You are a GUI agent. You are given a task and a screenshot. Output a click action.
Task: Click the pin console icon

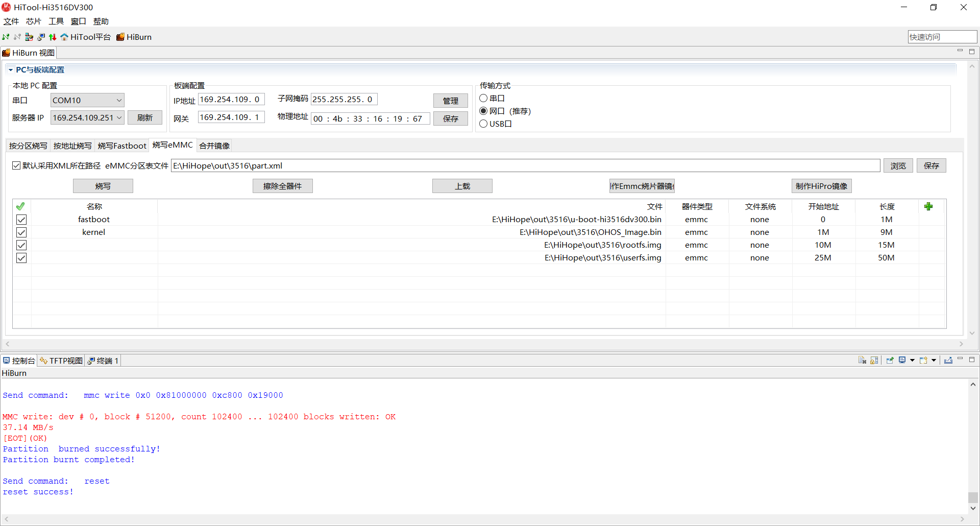(x=890, y=360)
